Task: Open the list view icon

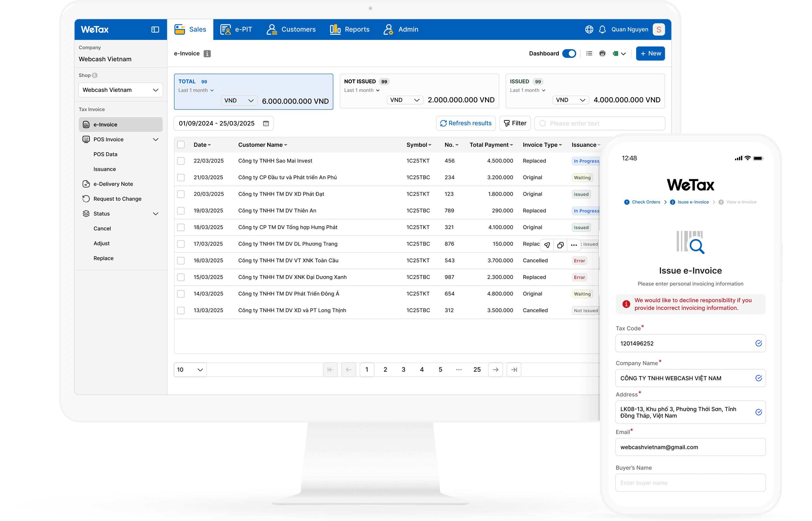Action: (x=589, y=53)
